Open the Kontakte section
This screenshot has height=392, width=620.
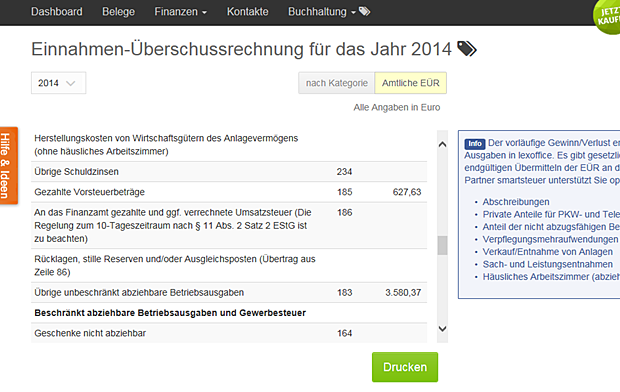[x=248, y=12]
